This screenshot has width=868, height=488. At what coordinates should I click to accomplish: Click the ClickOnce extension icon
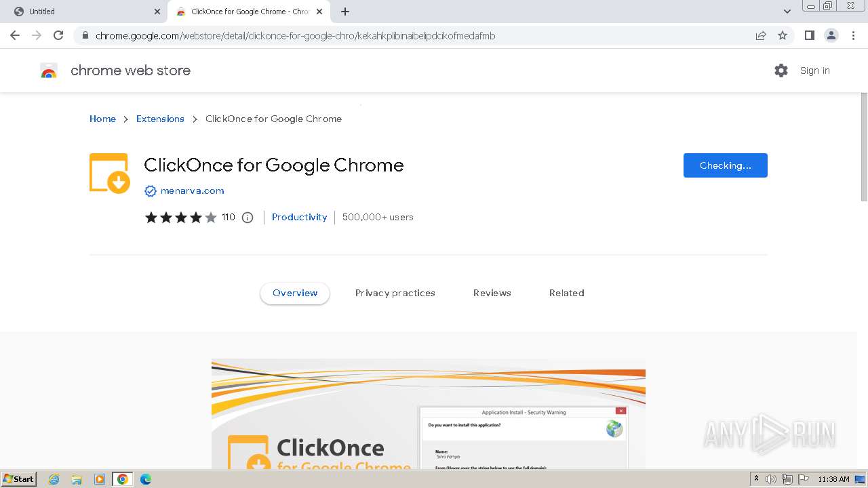pos(109,174)
